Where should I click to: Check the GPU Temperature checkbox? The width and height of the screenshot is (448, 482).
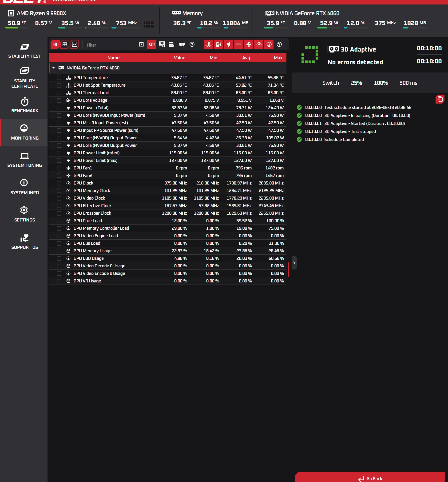(59, 78)
